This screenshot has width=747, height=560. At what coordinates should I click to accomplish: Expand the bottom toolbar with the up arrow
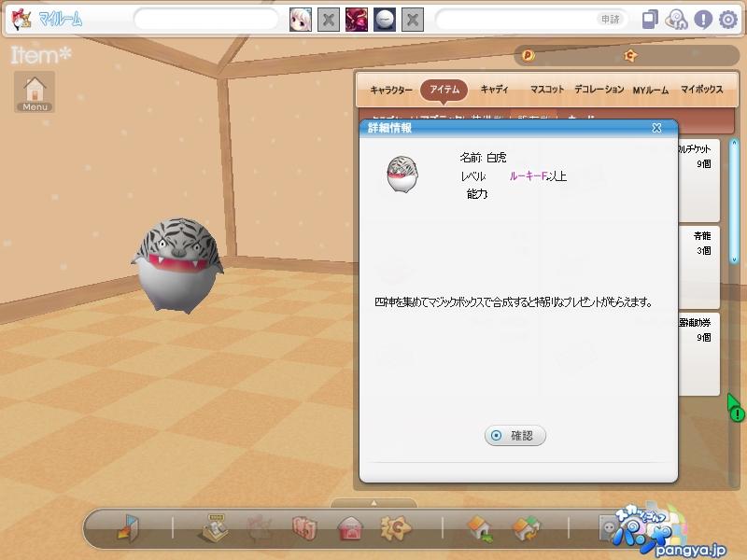pyautogui.click(x=374, y=503)
